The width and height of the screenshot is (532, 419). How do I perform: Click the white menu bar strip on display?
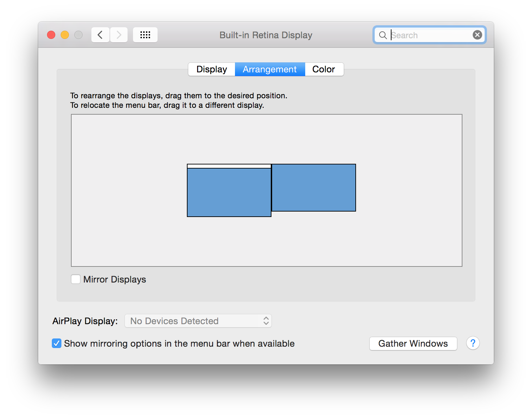click(x=229, y=166)
